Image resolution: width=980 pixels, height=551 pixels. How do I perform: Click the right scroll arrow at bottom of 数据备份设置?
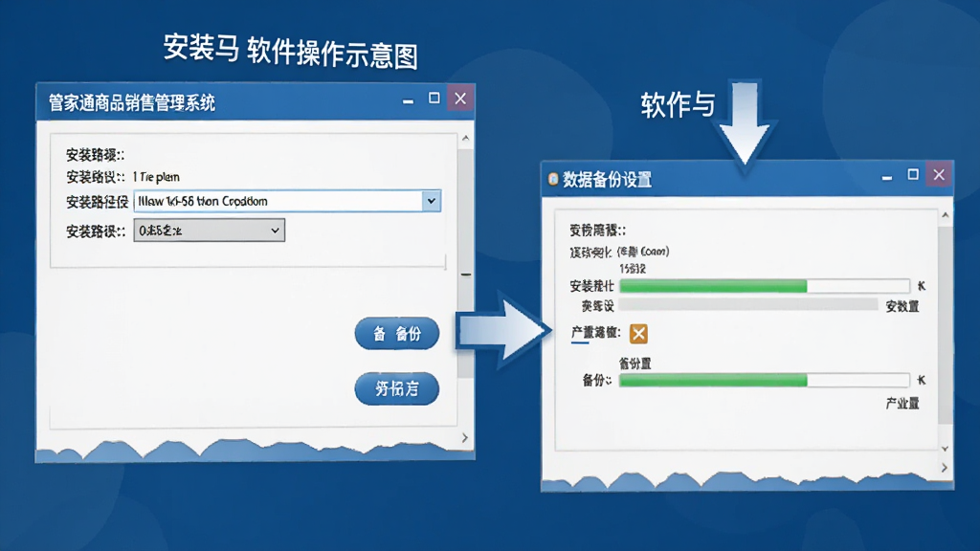(x=945, y=467)
